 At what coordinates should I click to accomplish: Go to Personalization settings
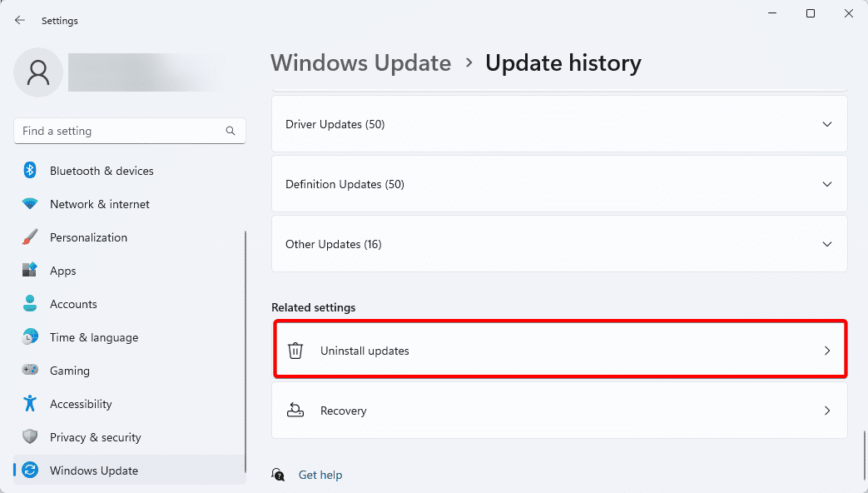130,237
